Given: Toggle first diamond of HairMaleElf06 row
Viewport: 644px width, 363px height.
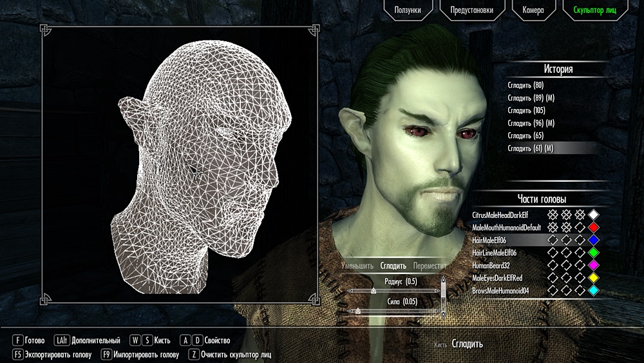Looking at the screenshot, I should pos(553,240).
